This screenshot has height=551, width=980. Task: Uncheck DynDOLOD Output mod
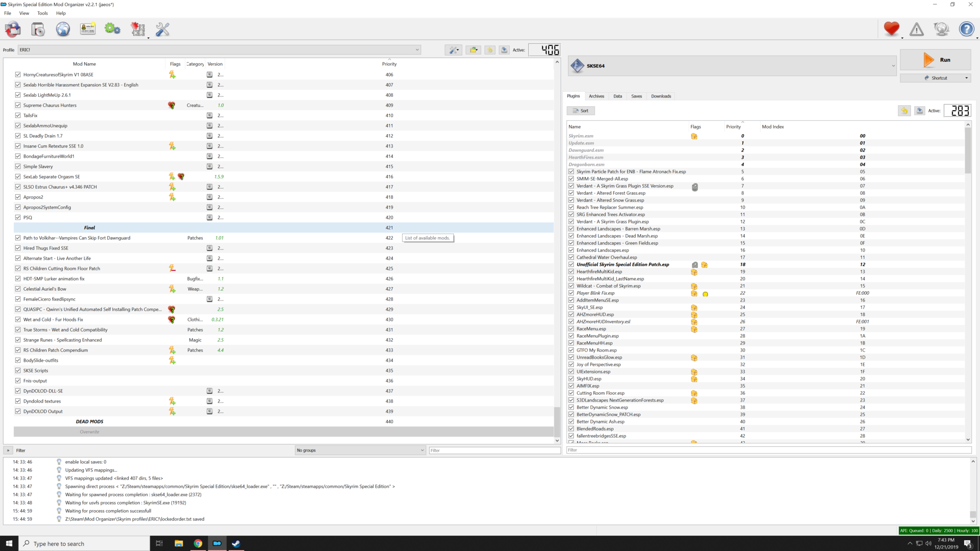point(18,411)
